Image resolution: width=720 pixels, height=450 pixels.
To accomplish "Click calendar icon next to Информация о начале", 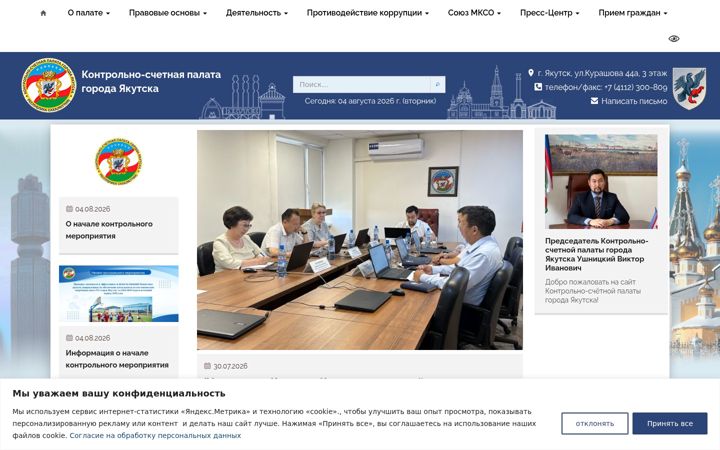I will tap(69, 338).
